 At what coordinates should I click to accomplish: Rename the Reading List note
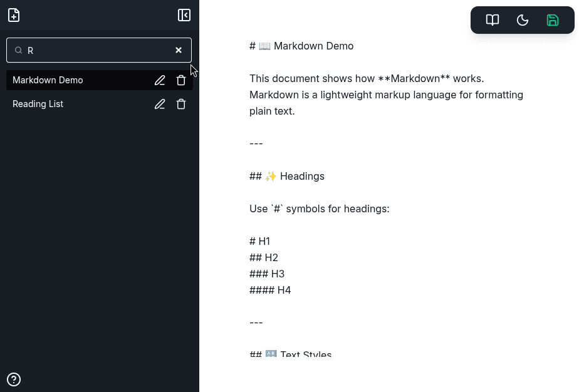160,104
